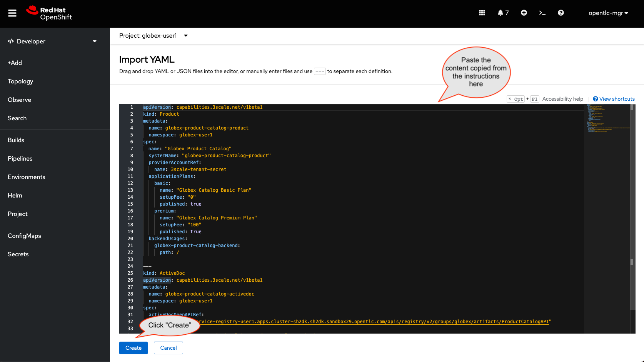644x362 pixels.
Task: Open Environments page
Action: point(27,177)
